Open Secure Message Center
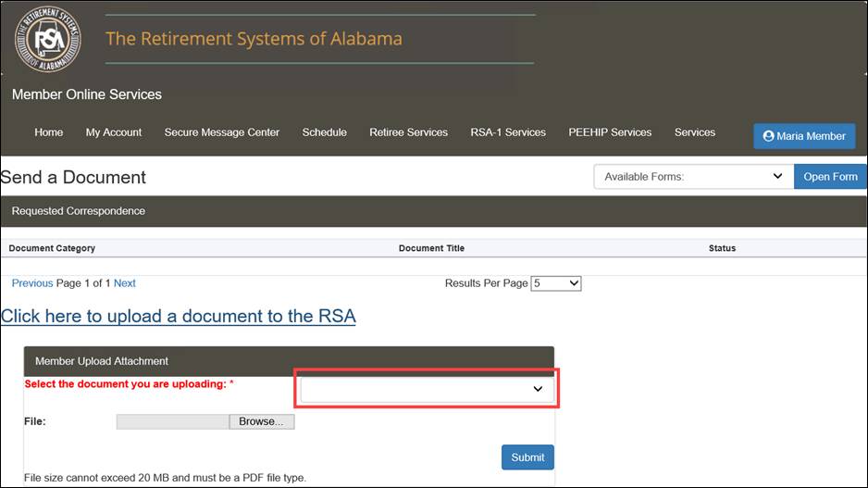 pos(222,132)
